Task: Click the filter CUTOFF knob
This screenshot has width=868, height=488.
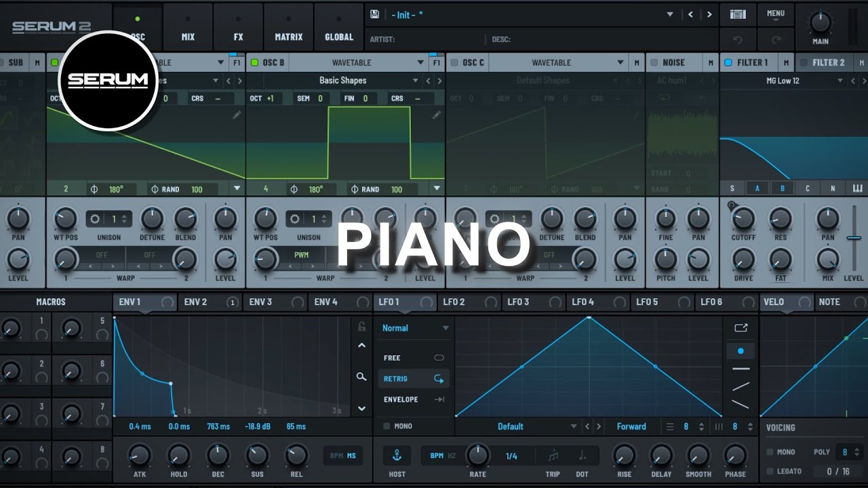Action: click(x=743, y=219)
